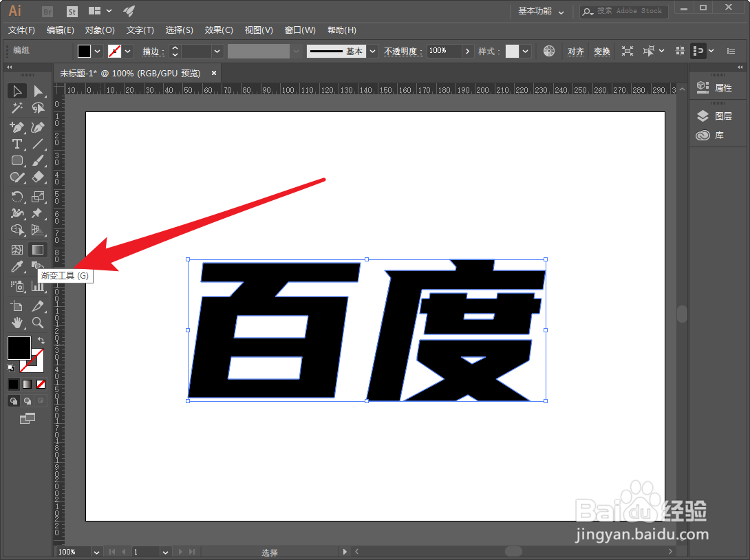Open the 文件(F) menu
750x560 pixels.
tap(21, 30)
